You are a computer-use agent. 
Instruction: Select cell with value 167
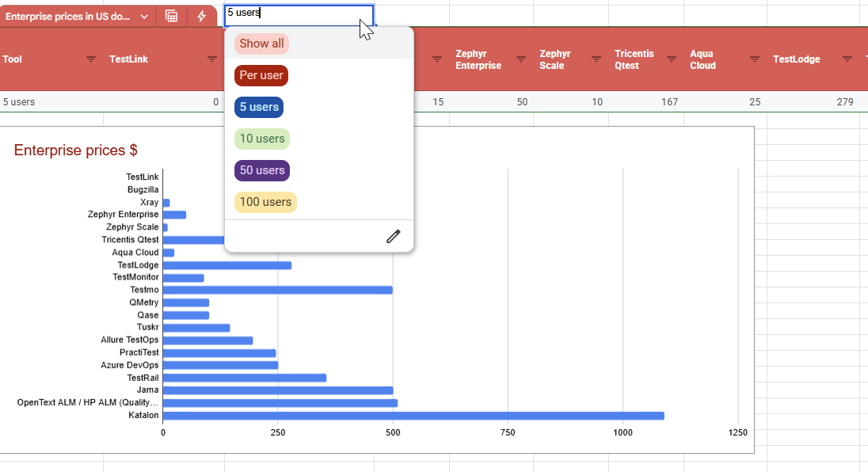pyautogui.click(x=669, y=102)
